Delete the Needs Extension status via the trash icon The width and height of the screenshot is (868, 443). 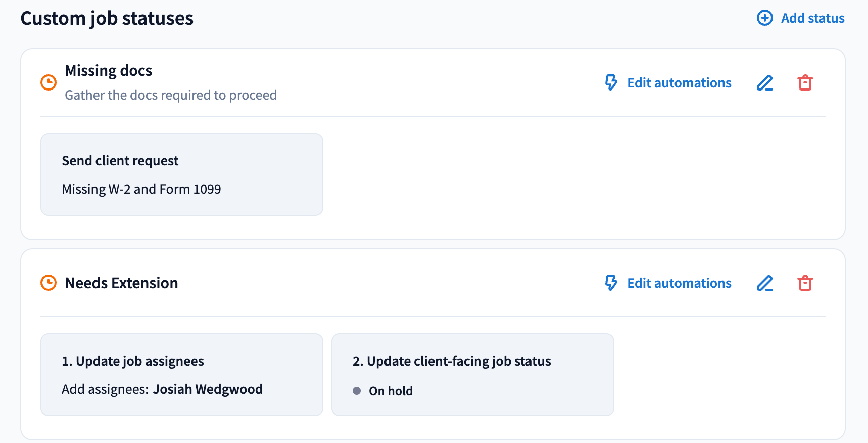[x=805, y=283]
